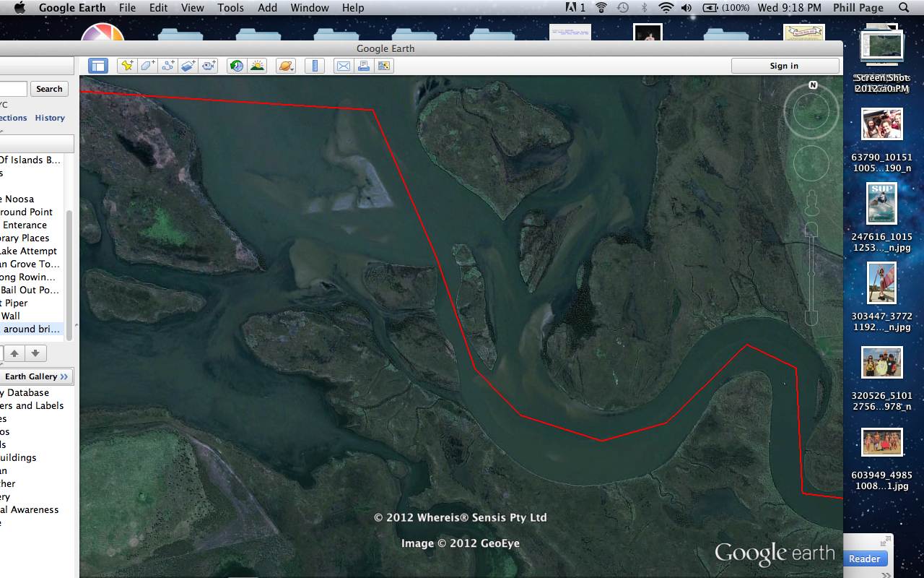The image size is (924, 578).
Task: Select the Add Polygon tool
Action: (147, 66)
